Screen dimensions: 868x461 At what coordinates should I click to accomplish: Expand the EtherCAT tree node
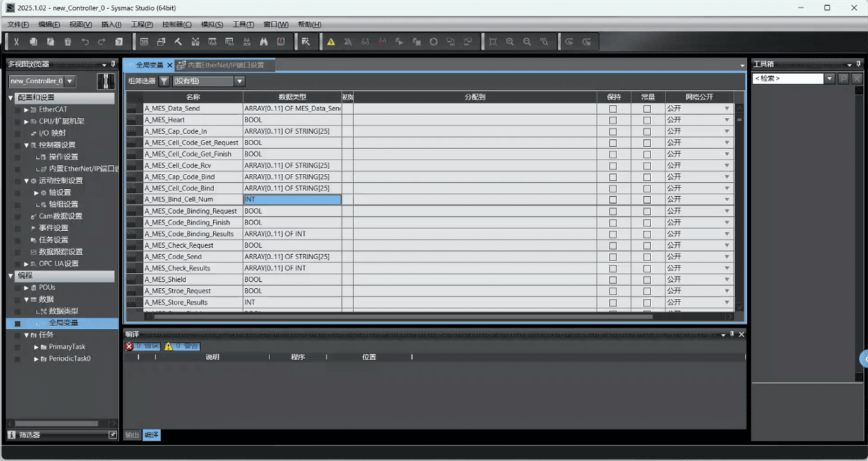point(27,110)
